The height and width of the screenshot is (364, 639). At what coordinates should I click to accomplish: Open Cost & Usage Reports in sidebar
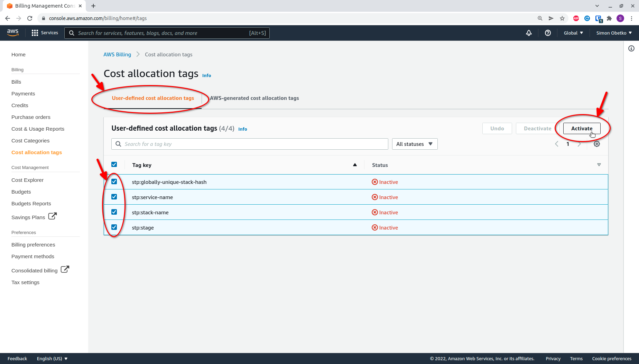pyautogui.click(x=38, y=129)
